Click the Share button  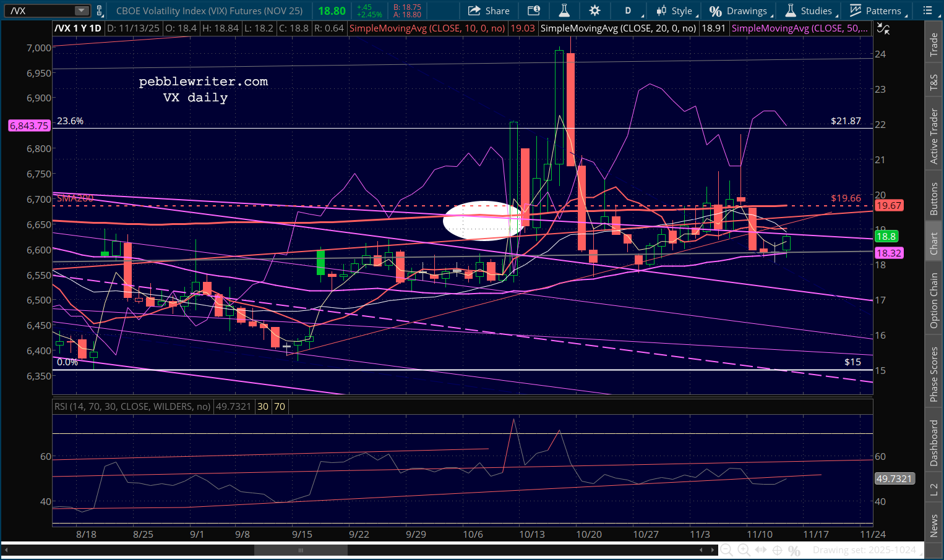(x=489, y=11)
